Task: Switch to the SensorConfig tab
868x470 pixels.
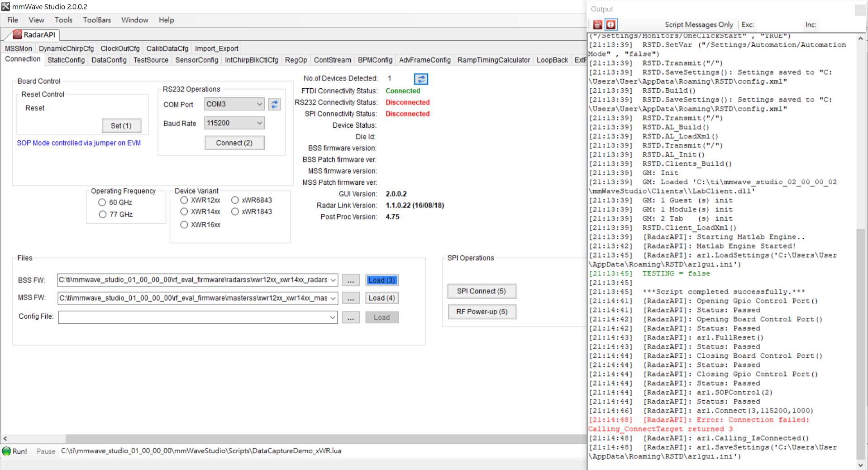Action: tap(197, 60)
